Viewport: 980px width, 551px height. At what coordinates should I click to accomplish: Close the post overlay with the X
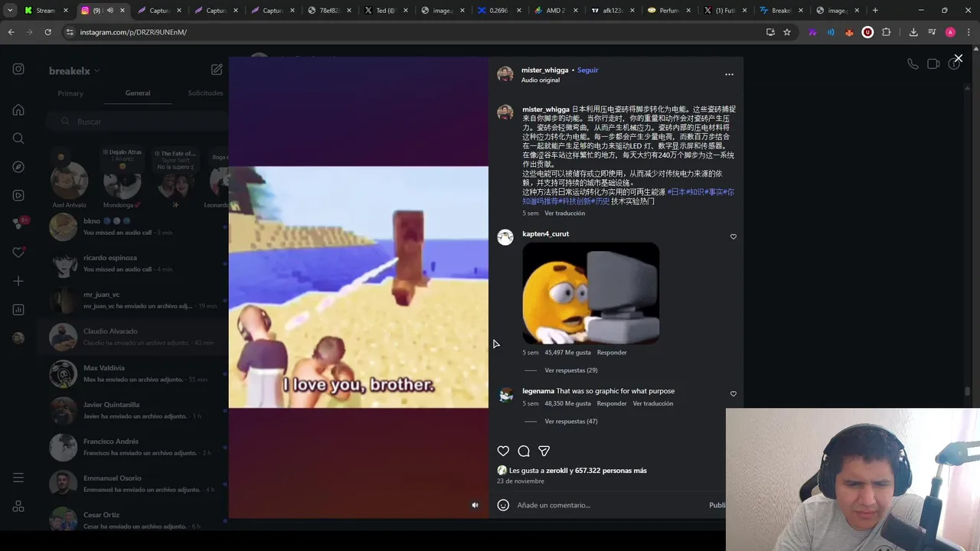(958, 58)
